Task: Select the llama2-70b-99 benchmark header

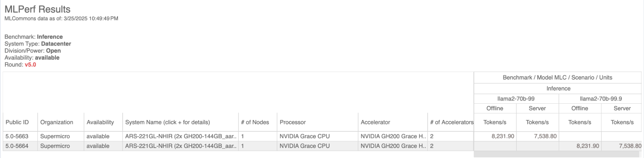Action: [516, 99]
